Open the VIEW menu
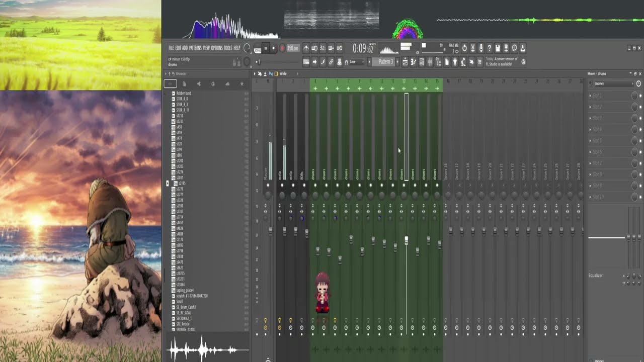Screen dimensions: 644x362 pyautogui.click(x=206, y=48)
